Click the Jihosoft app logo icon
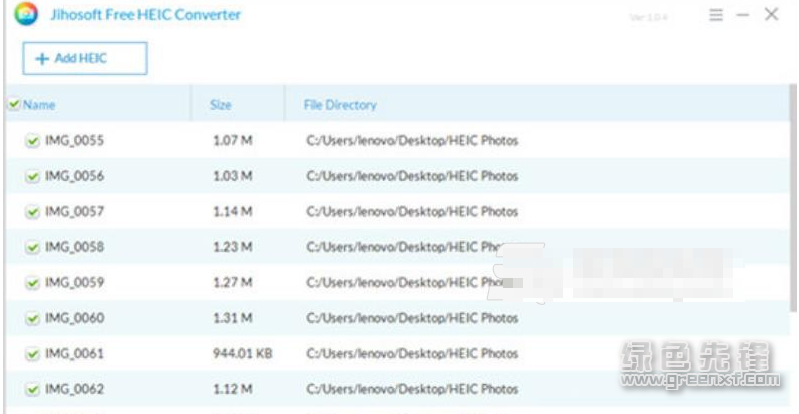 tap(26, 14)
